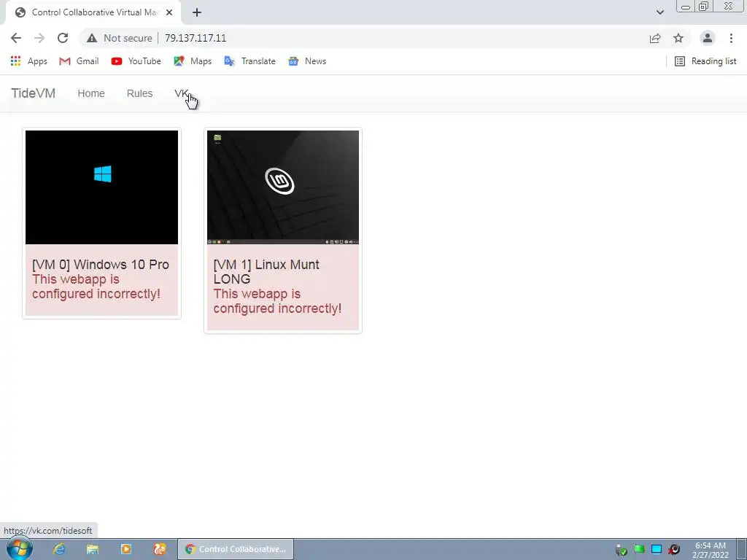This screenshot has width=747, height=560.
Task: Open the Translate bookmark
Action: [249, 61]
